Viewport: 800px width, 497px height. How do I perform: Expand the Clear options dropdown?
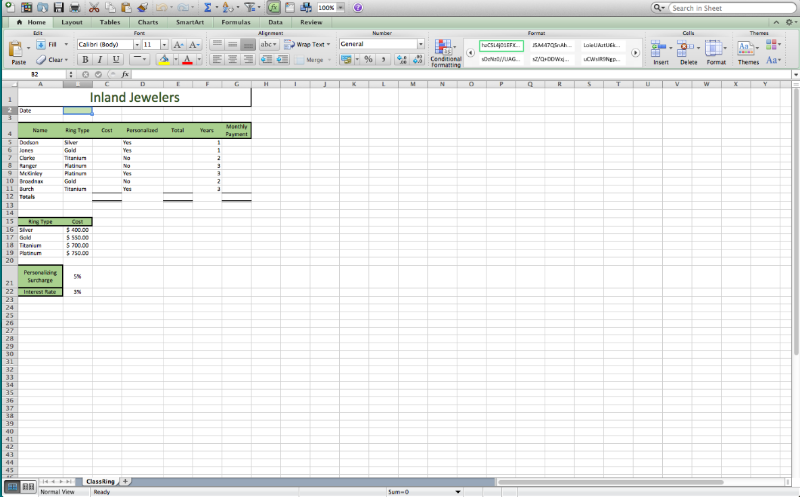66,60
